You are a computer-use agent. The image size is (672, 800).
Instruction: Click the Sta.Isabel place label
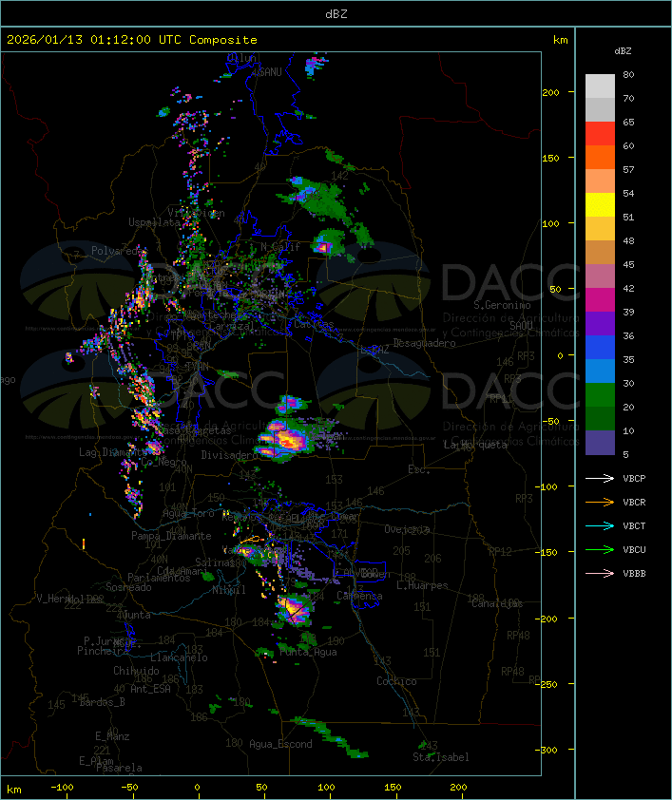click(440, 757)
